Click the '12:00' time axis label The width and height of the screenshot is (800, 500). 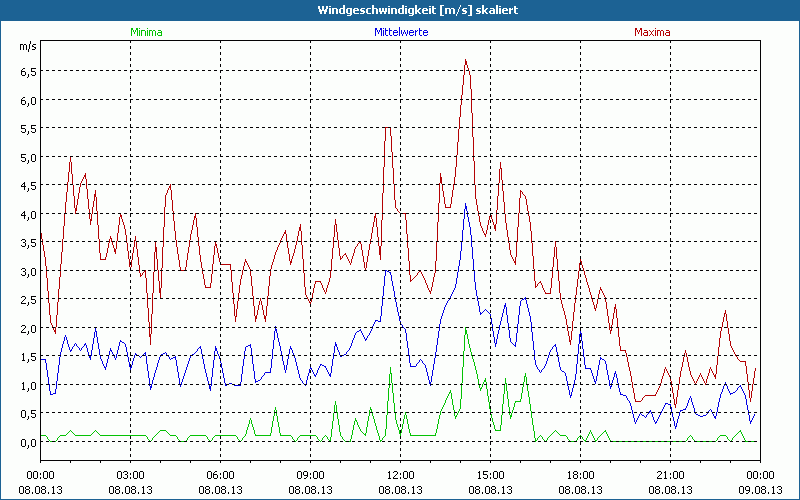(x=401, y=476)
